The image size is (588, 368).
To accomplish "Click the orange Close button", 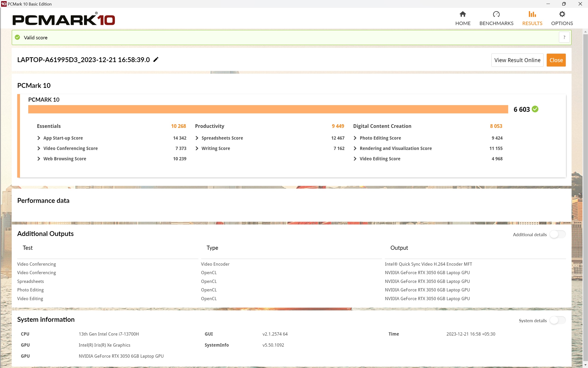I will click(x=556, y=60).
